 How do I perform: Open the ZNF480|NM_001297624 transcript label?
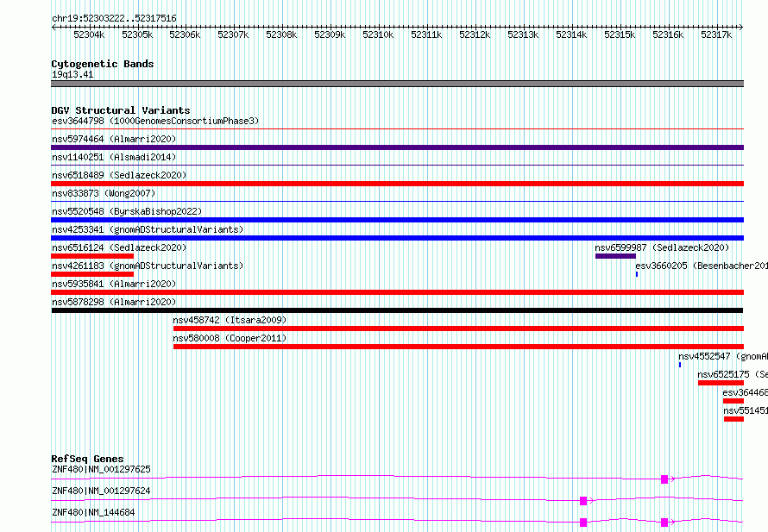[x=101, y=491]
